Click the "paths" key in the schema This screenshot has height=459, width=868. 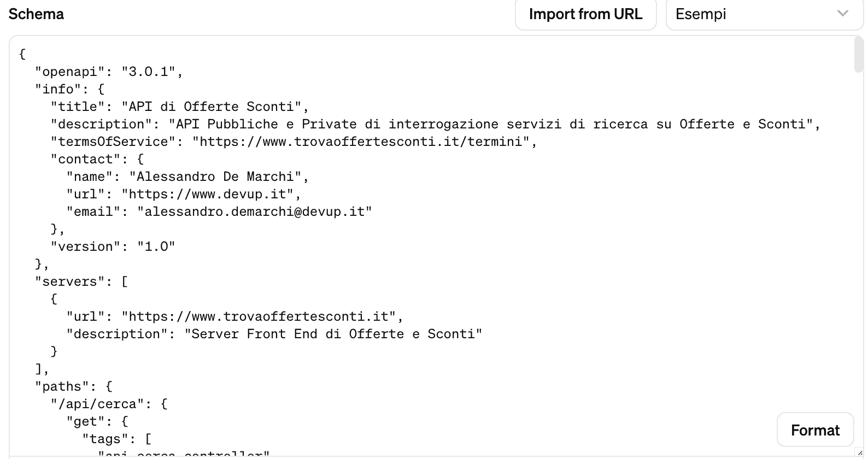click(x=58, y=386)
